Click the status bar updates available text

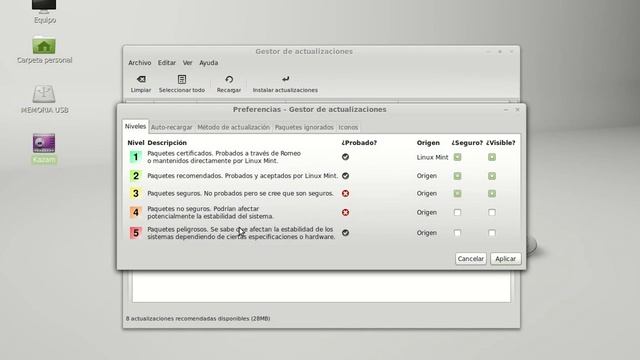(198, 318)
